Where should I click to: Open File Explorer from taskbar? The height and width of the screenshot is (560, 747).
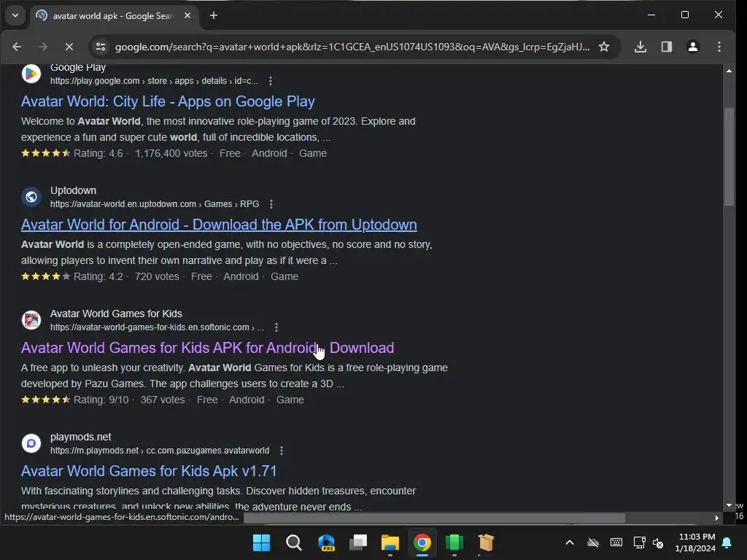coord(390,542)
